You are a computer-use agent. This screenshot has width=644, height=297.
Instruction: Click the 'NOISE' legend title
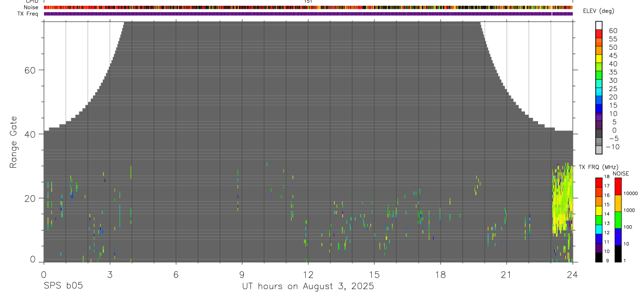tap(620, 173)
